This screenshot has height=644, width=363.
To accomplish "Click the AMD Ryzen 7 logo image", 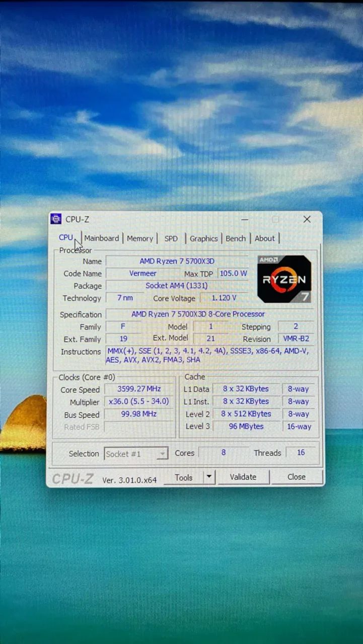I will point(284,279).
